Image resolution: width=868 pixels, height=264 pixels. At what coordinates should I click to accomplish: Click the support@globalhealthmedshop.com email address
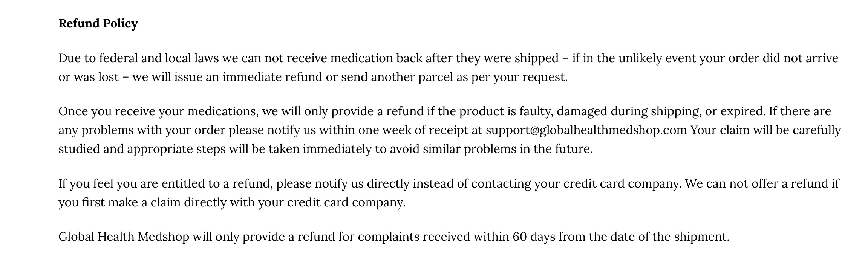tap(586, 130)
